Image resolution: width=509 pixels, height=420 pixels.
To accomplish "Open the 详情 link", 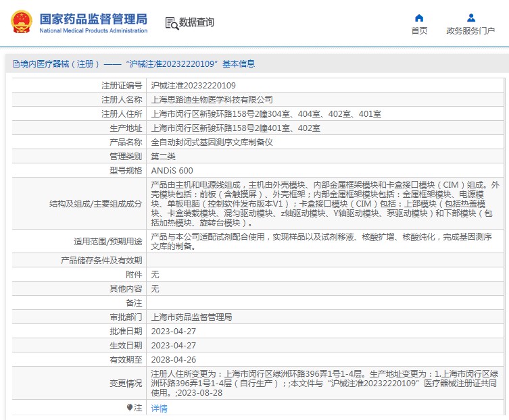I will (x=159, y=408).
